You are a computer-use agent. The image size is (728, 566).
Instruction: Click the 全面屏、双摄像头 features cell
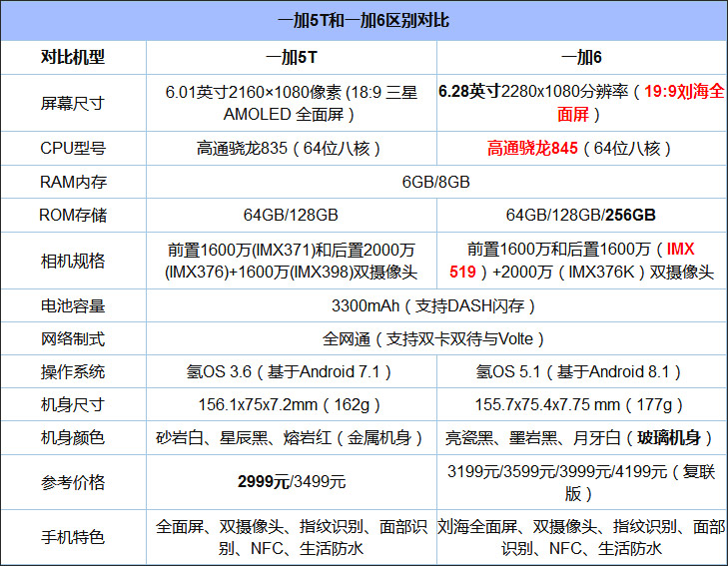coord(292,537)
